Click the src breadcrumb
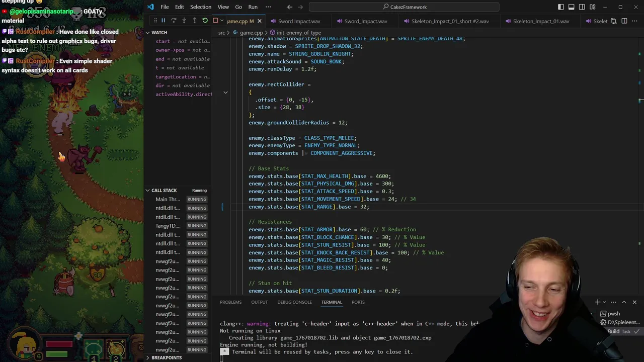The image size is (644, 362). (x=221, y=33)
